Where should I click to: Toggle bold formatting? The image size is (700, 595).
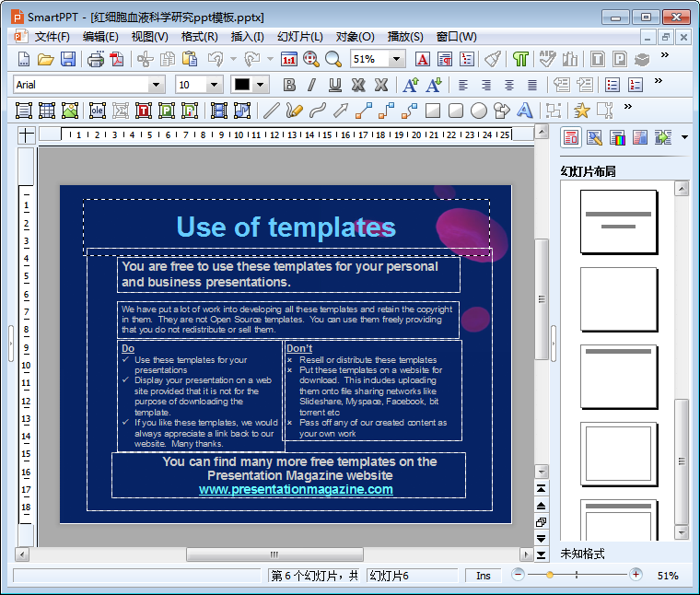point(289,85)
